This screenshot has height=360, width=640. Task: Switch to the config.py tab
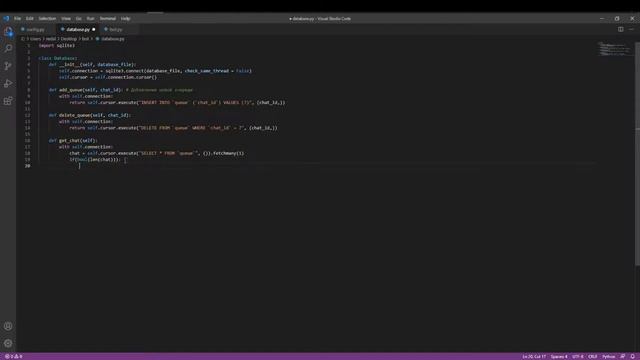click(36, 29)
